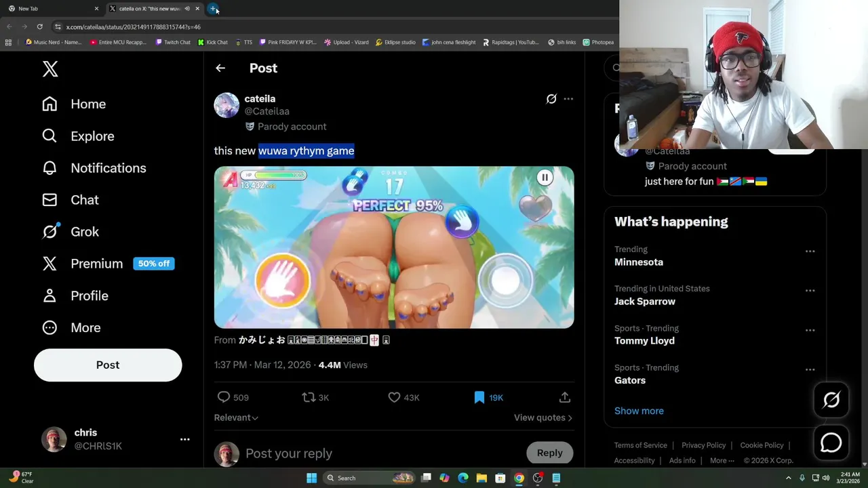Go to Home in sidebar
Image resolution: width=868 pixels, height=488 pixels.
pos(74,104)
